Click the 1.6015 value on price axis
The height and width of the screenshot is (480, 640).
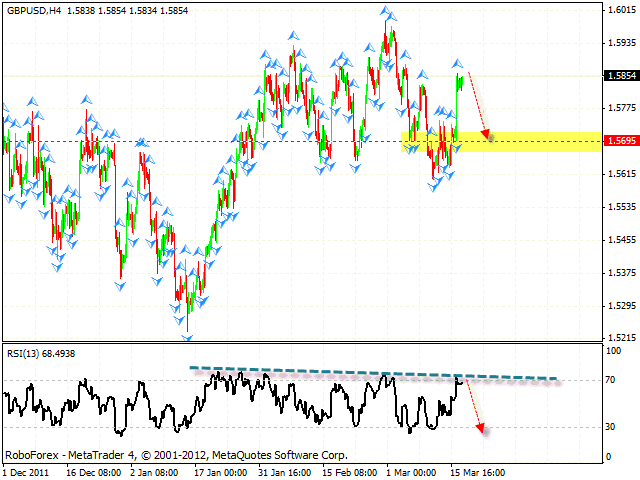[x=617, y=11]
